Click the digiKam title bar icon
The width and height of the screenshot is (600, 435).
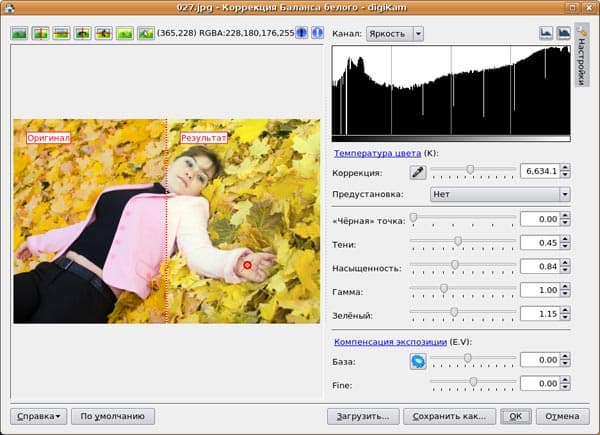tap(9, 7)
